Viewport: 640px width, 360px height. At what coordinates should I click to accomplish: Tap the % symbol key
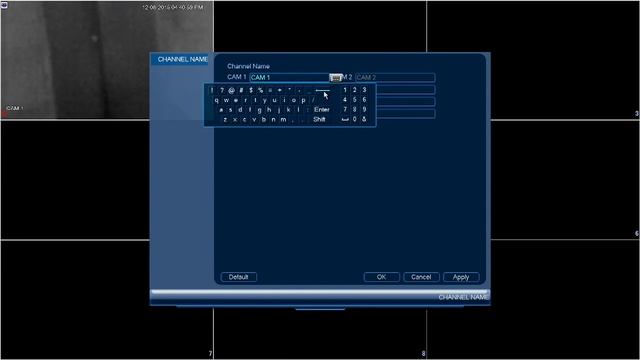click(260, 90)
